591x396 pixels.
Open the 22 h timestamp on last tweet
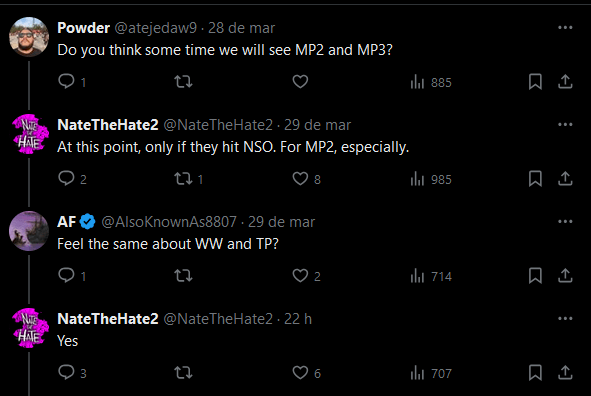(298, 319)
